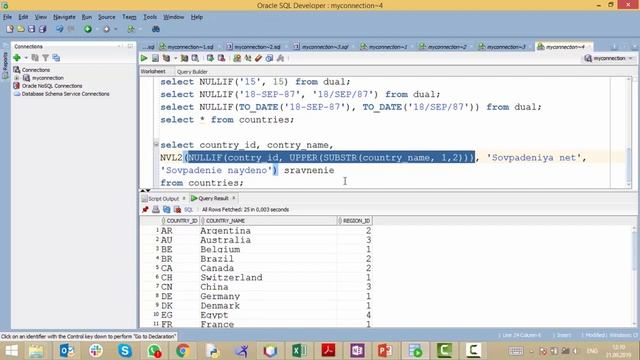Click the print icon in Query Result toolbar
Image resolution: width=640 pixels, height=360 pixels.
(x=156, y=209)
